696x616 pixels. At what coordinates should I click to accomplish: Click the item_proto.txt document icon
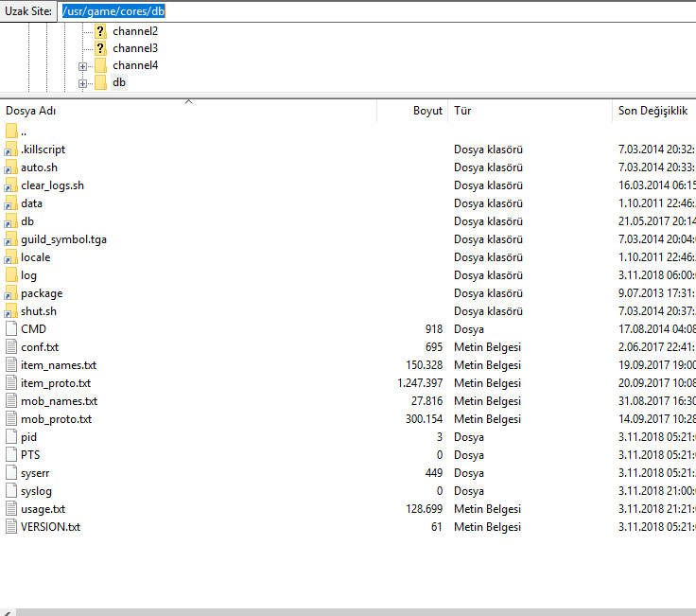click(x=11, y=383)
